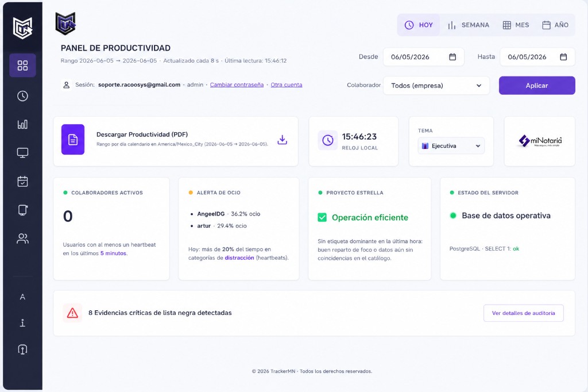This screenshot has width=588, height=392.
Task: Click the 15:46:23 local time value
Action: 359,137
